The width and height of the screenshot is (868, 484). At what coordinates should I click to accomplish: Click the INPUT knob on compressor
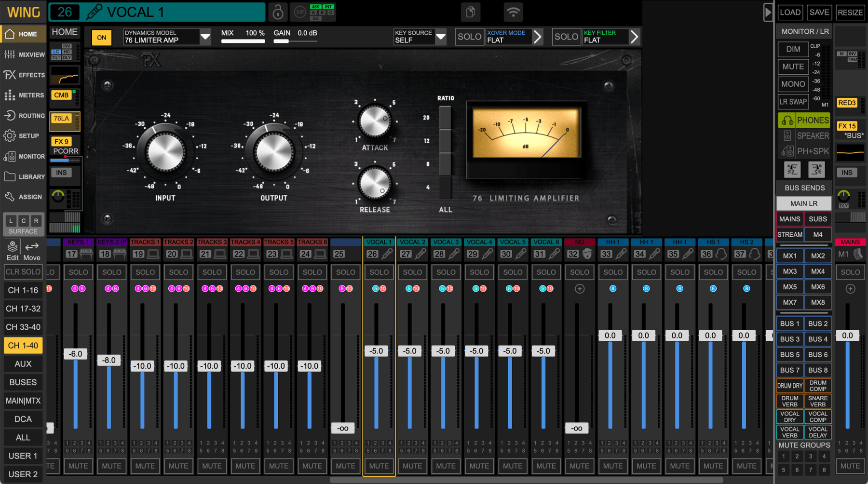165,152
